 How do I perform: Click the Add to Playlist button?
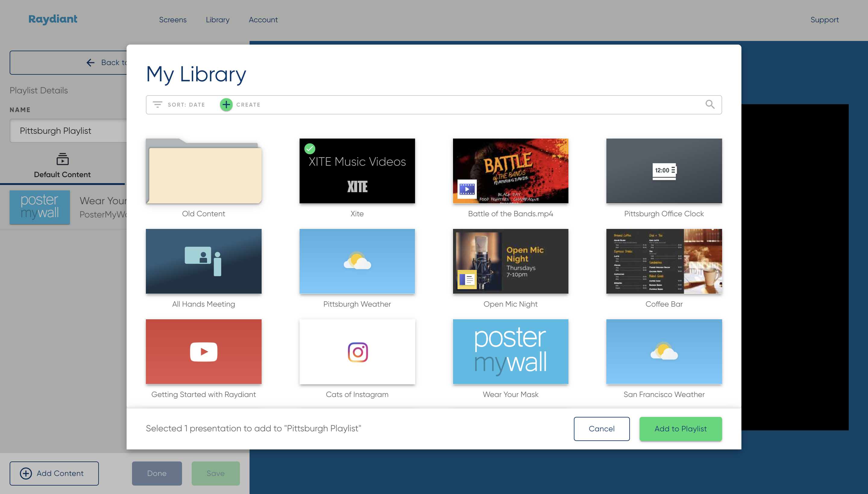coord(681,429)
